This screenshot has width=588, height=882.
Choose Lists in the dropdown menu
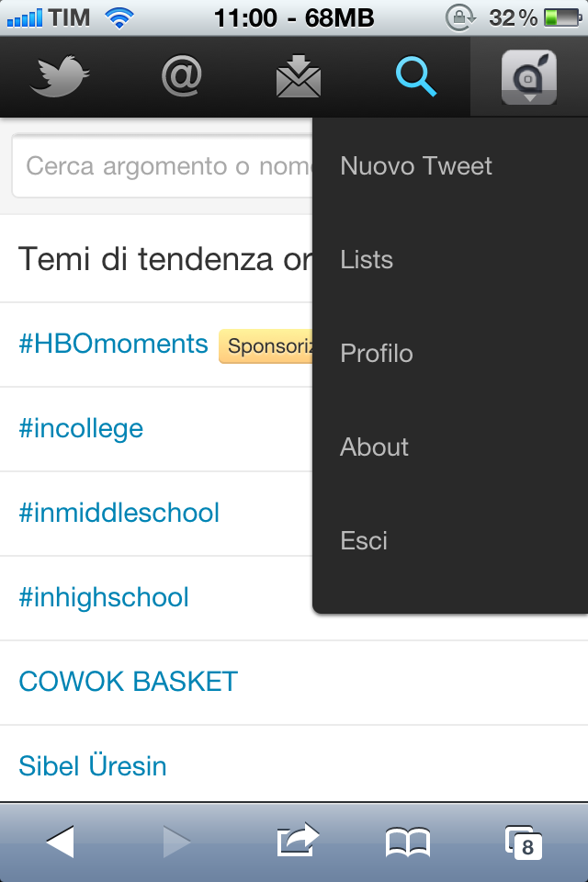(x=367, y=260)
